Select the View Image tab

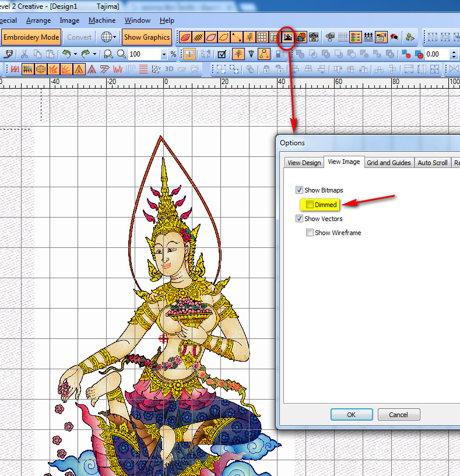(x=344, y=162)
